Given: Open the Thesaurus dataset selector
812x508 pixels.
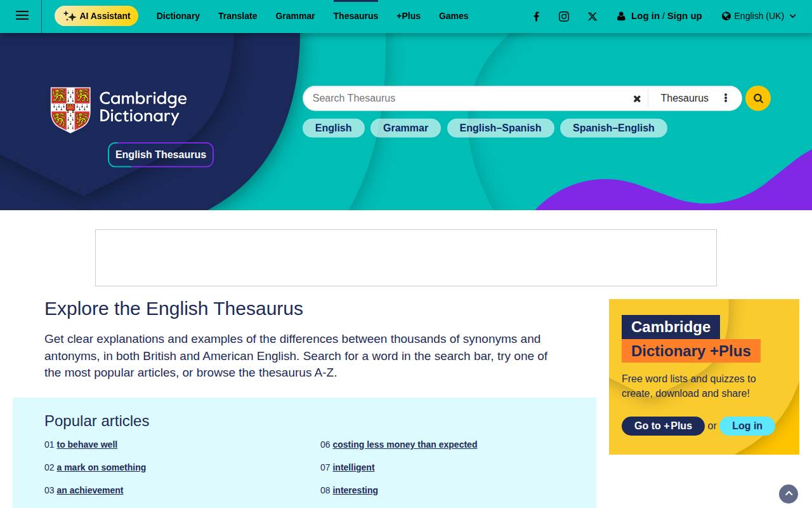Looking at the screenshot, I should point(684,98).
